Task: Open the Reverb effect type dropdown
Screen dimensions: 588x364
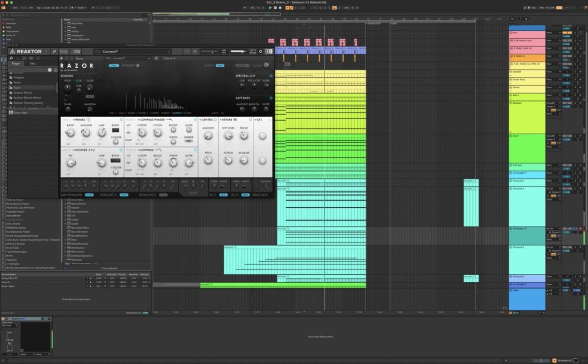Action: 226,120
